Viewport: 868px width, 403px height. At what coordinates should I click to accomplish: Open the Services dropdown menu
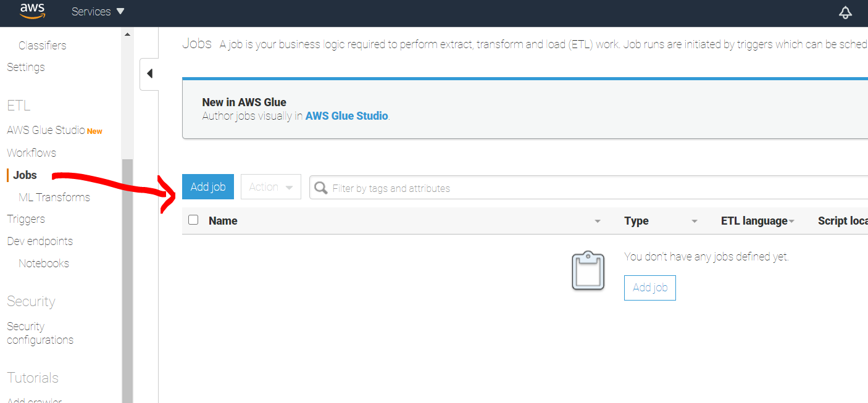coord(98,12)
